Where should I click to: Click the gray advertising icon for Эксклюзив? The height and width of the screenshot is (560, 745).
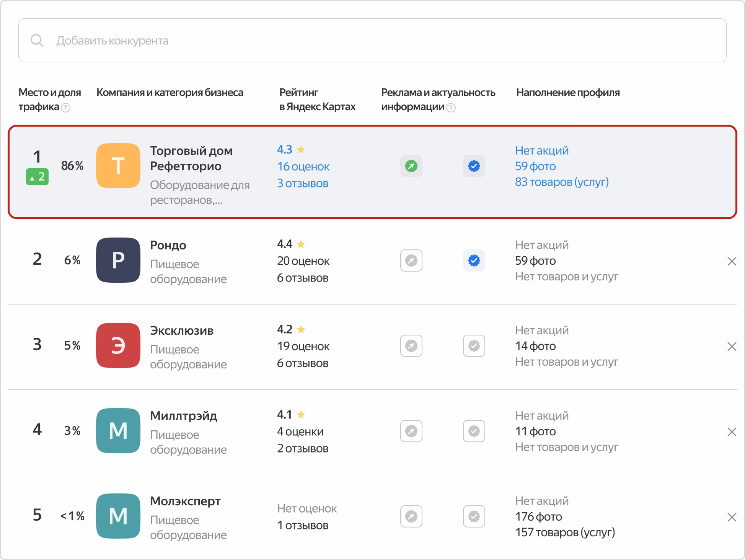[411, 346]
